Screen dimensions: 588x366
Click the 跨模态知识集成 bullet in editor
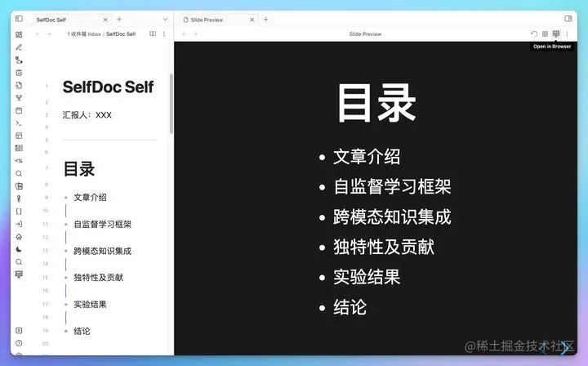[102, 251]
